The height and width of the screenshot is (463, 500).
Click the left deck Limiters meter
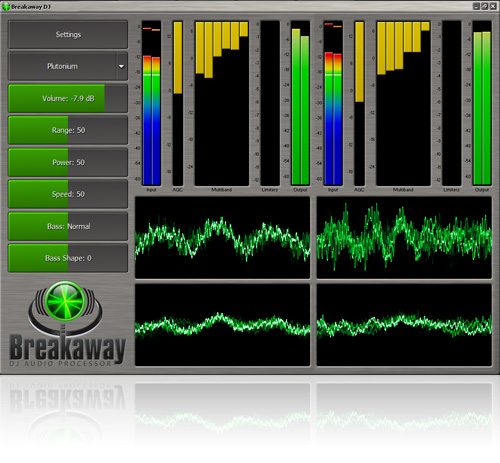tap(270, 103)
